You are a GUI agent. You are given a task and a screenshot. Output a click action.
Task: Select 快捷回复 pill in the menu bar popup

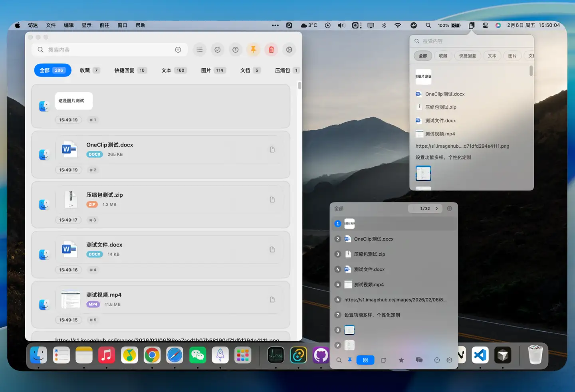pos(467,56)
